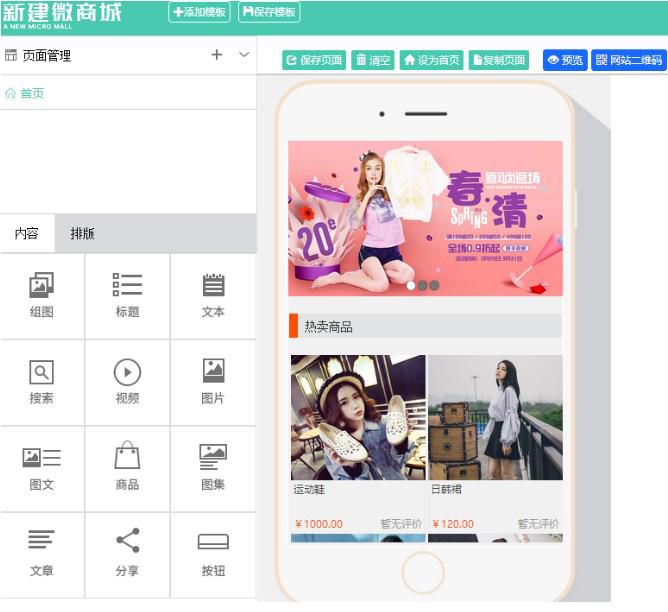Add the 搜索 search component
The width and height of the screenshot is (668, 612).
(42, 382)
